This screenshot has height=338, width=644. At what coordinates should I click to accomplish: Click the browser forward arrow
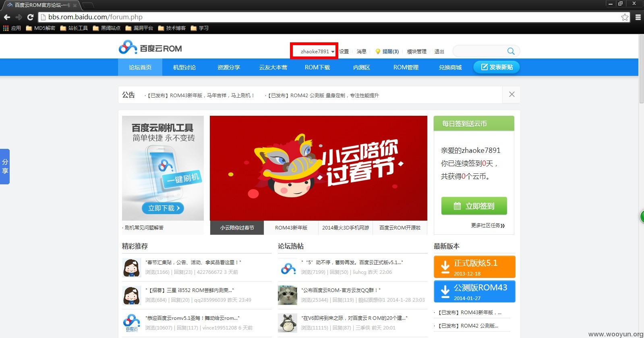tap(19, 17)
